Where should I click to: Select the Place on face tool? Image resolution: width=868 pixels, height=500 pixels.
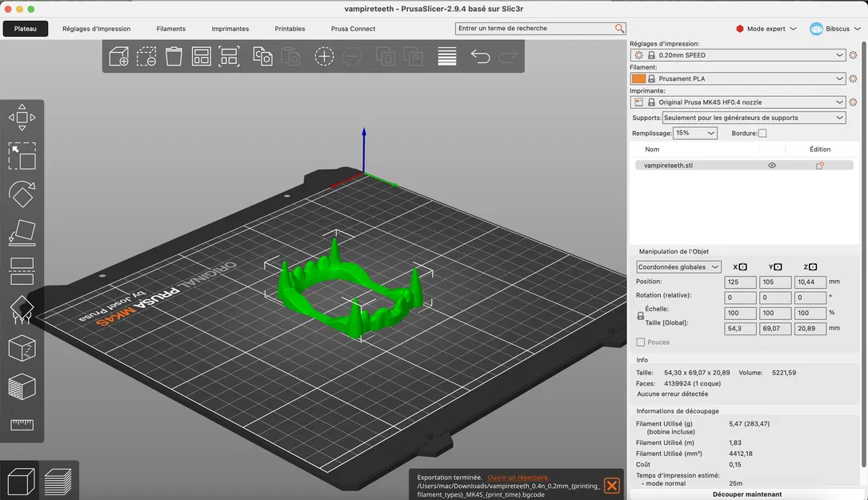(22, 233)
